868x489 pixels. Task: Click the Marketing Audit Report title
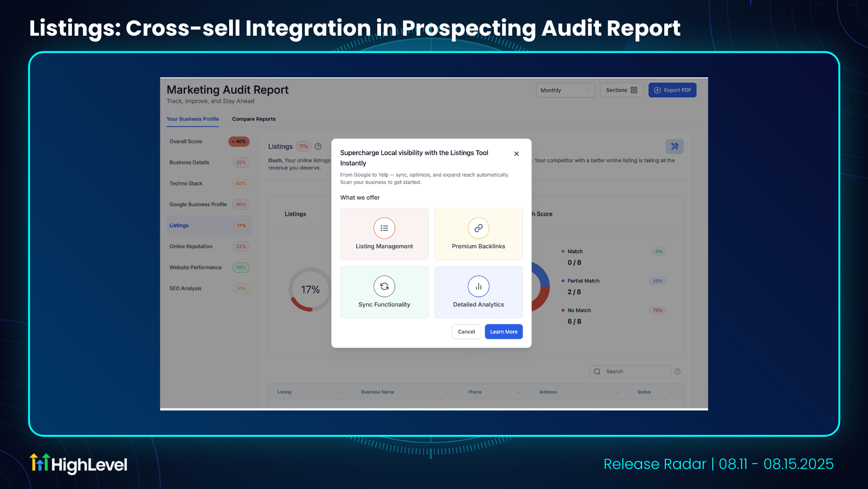click(x=228, y=90)
